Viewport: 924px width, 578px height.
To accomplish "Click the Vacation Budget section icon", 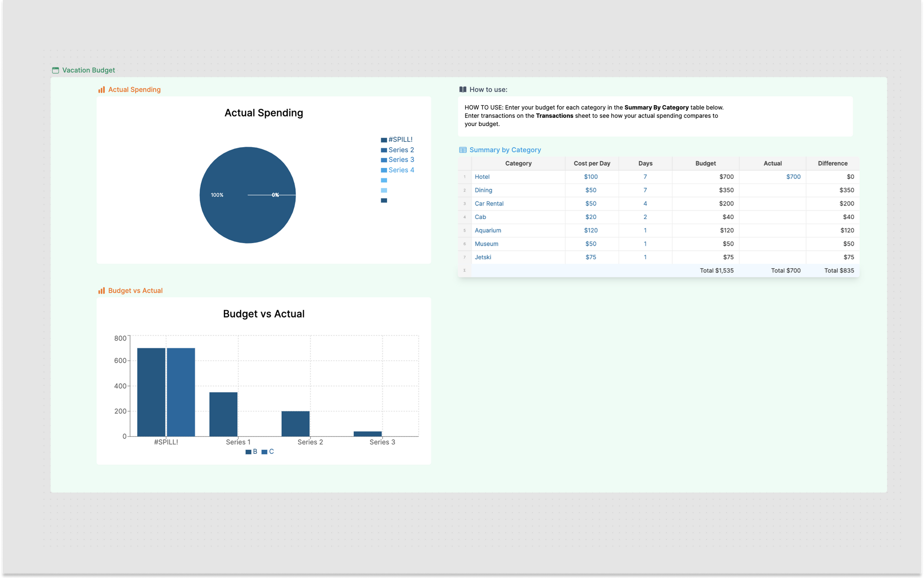I will click(x=55, y=70).
